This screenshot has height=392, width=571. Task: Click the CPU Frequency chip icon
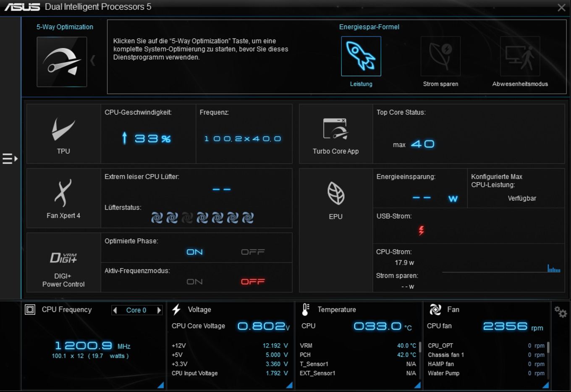(30, 310)
